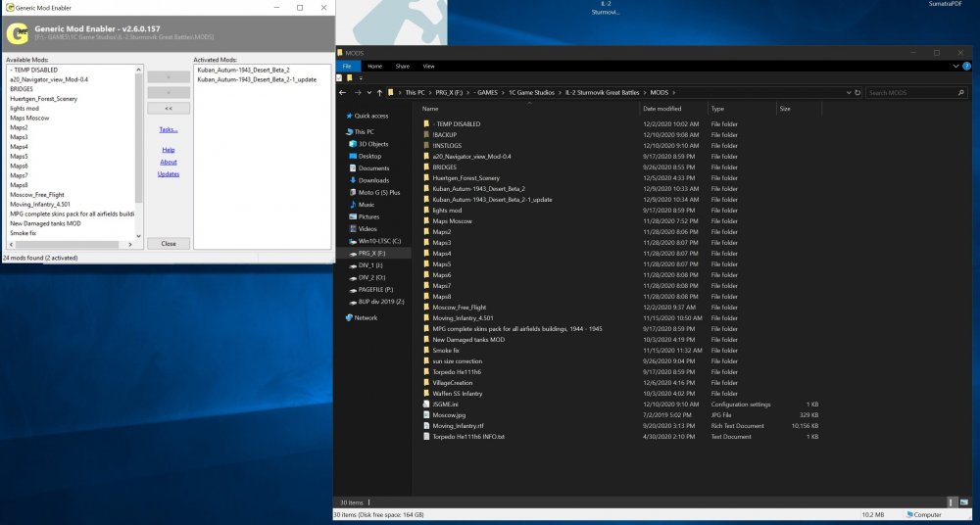Viewport: 980px width, 525px height.
Task: Click the Up one level arrow
Action: point(379,93)
